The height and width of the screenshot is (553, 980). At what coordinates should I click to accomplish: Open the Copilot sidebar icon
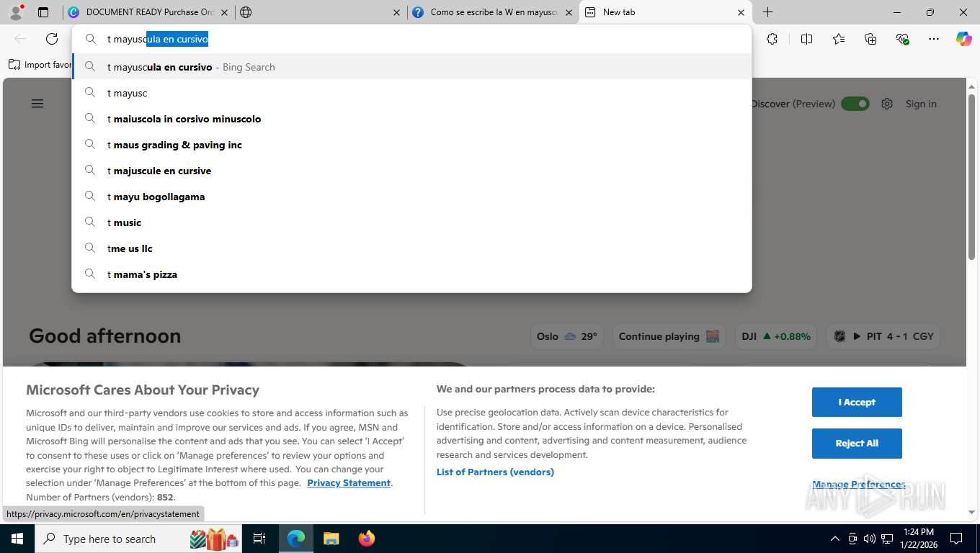(964, 39)
